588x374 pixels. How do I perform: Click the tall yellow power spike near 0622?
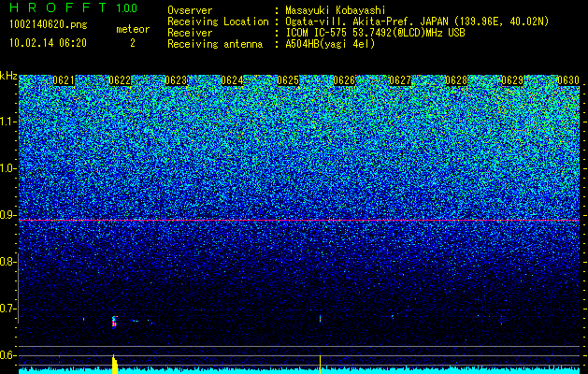tap(115, 365)
